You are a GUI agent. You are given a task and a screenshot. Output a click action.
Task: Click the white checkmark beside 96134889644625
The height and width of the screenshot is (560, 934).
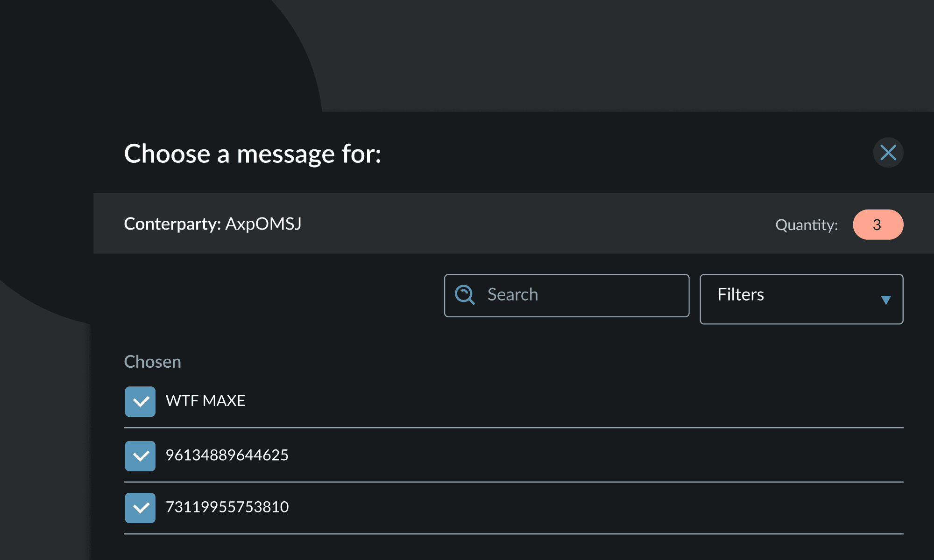click(x=141, y=456)
